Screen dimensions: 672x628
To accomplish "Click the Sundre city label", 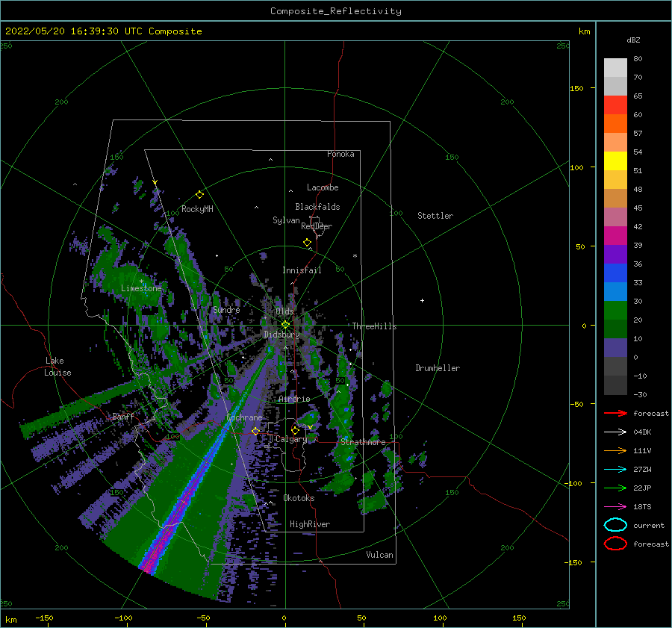I will [226, 309].
